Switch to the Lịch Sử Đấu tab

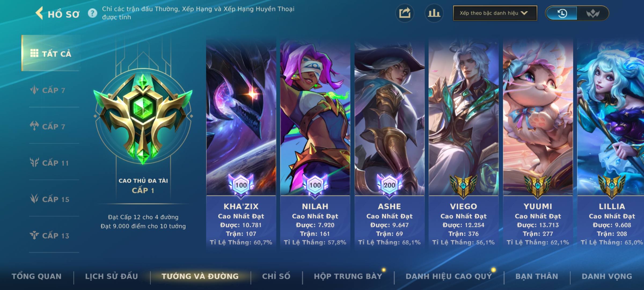click(x=112, y=276)
